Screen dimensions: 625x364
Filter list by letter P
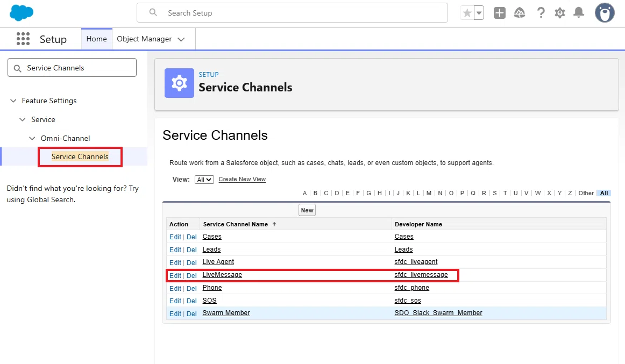462,193
